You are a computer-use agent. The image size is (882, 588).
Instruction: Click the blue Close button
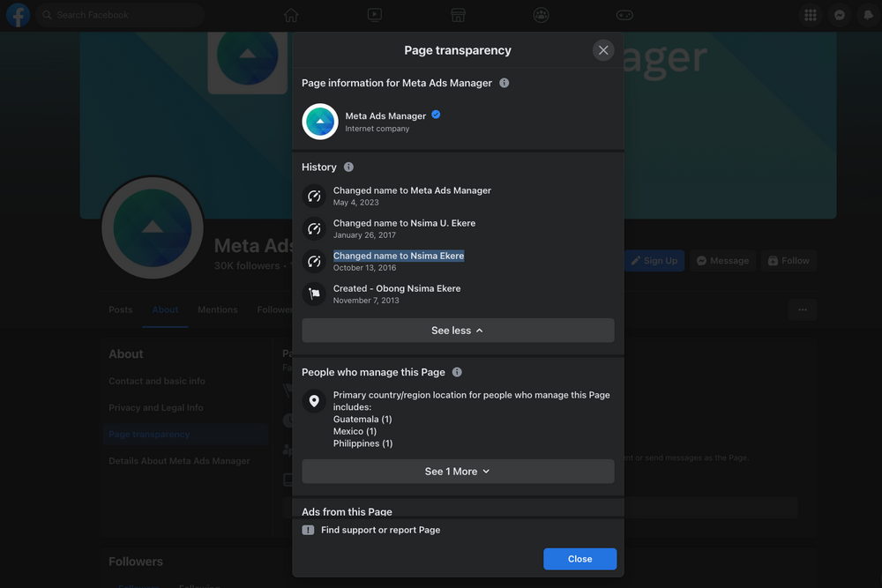(x=580, y=559)
